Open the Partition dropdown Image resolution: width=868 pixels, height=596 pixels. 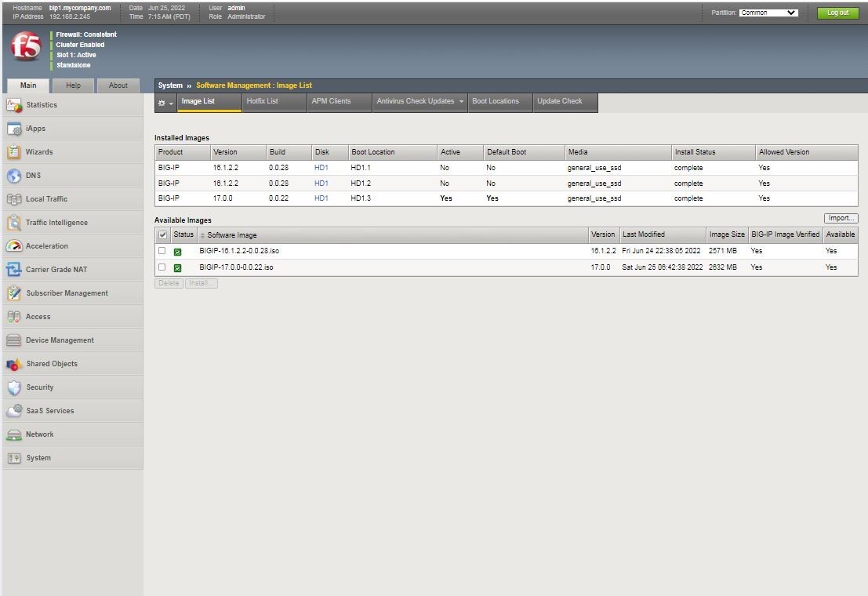768,13
